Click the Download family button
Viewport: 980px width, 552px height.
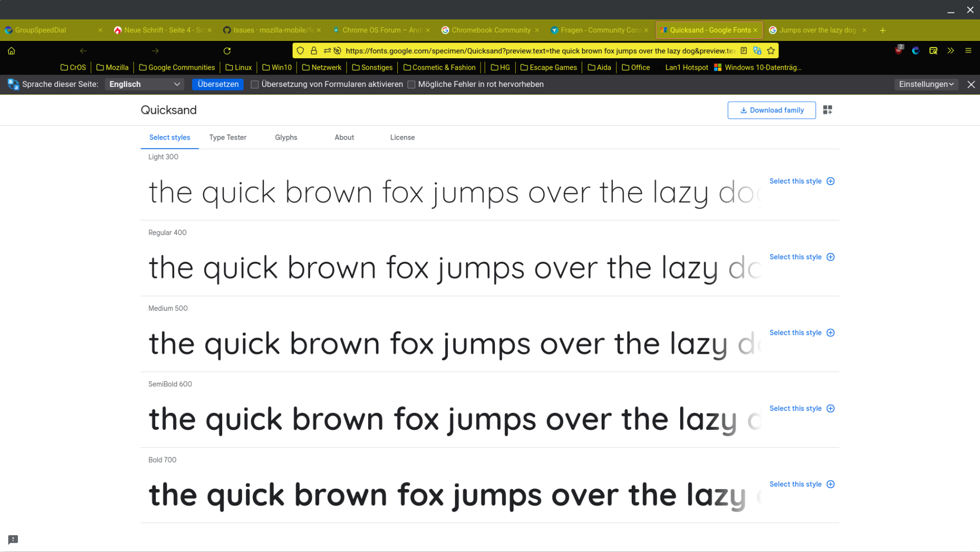pyautogui.click(x=772, y=110)
